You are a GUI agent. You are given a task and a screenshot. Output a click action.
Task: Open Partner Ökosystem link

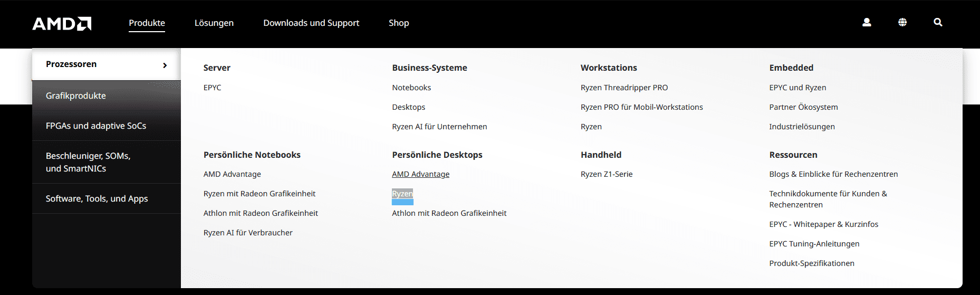[803, 107]
